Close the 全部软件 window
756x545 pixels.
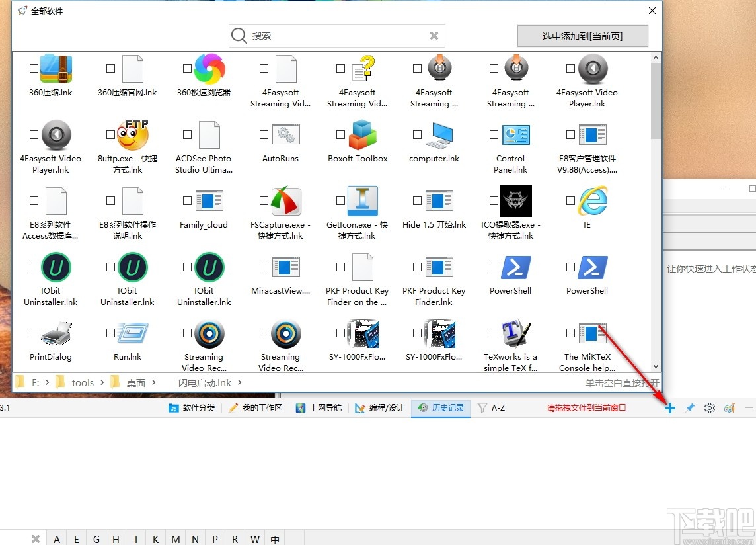[652, 11]
